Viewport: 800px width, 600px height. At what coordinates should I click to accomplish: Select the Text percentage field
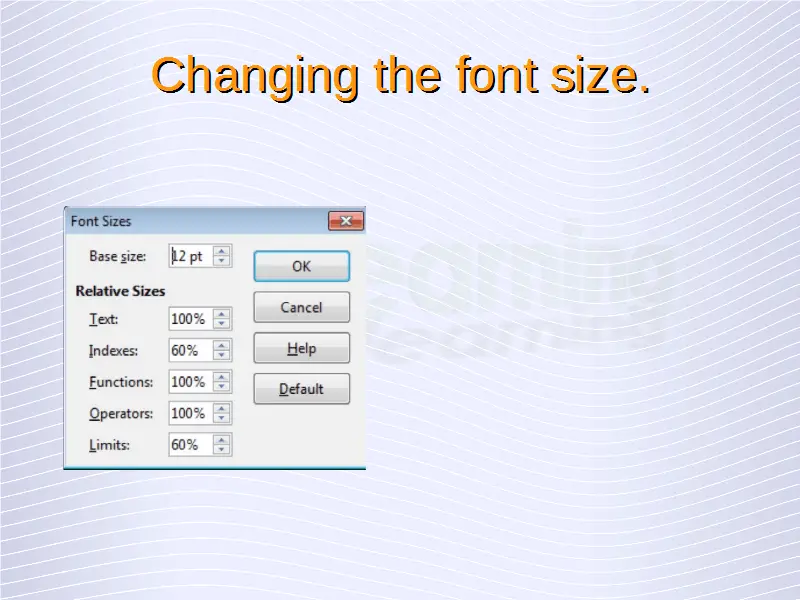tap(190, 319)
